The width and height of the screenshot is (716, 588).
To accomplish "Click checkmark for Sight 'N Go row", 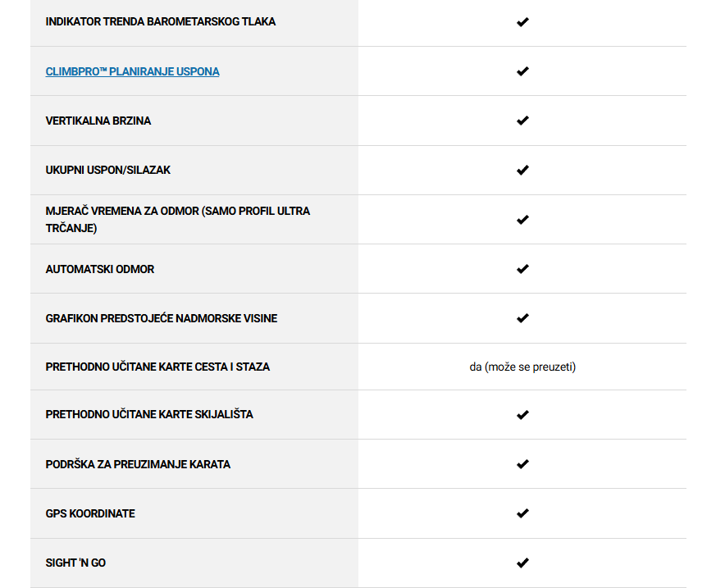I will 522,563.
